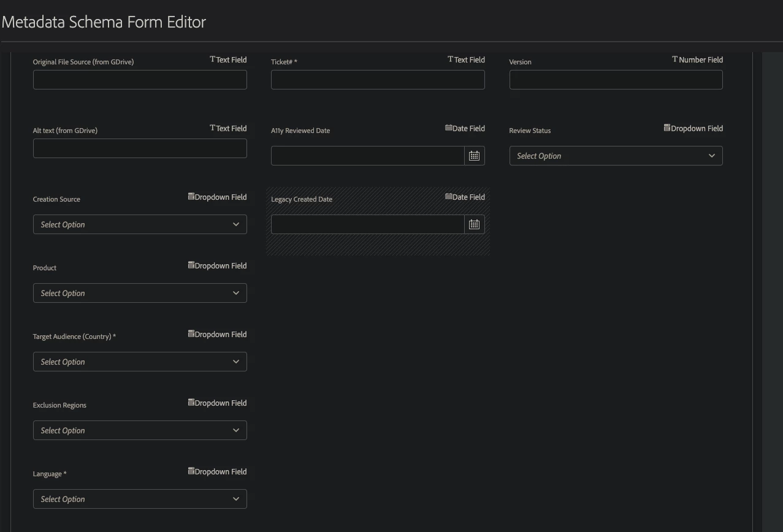Click Text Field icon above Ticket# field
Image resolution: width=783 pixels, height=532 pixels.
click(x=451, y=59)
